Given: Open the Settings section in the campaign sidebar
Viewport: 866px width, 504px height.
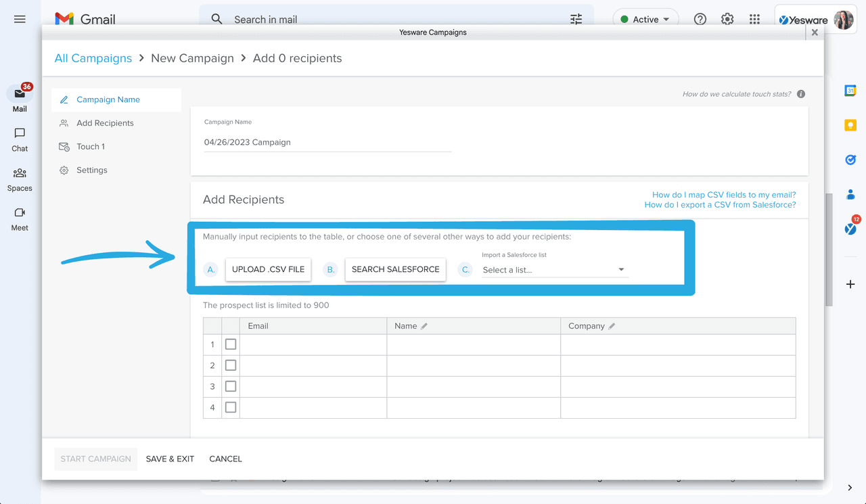Looking at the screenshot, I should 91,170.
